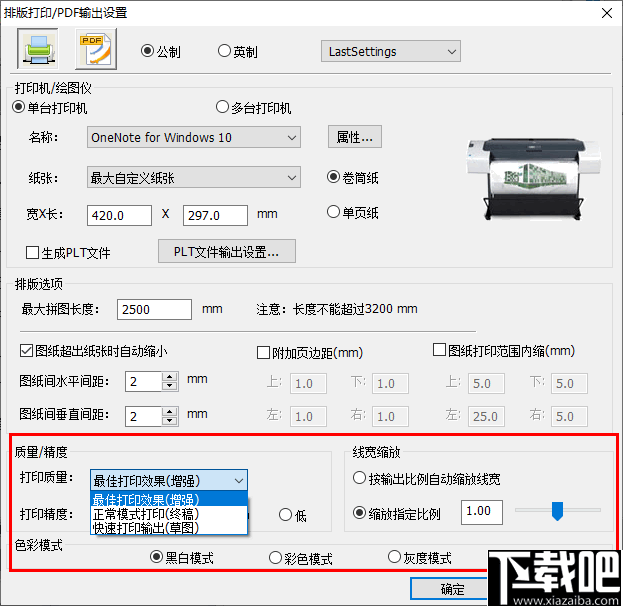Screen dimensions: 623x606
Task: Click the paper length field 297.0
Action: point(215,215)
